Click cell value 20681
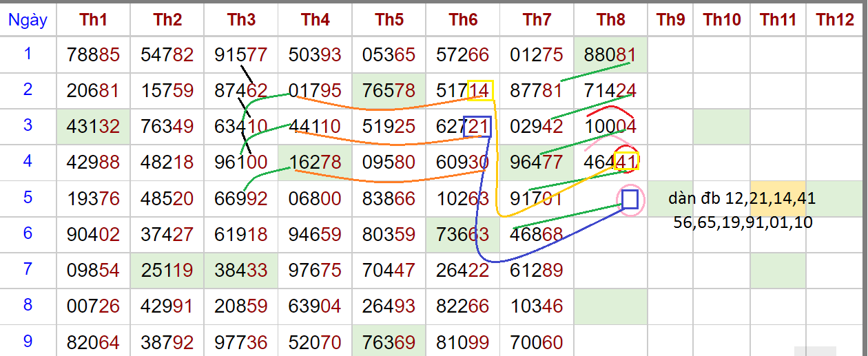This screenshot has width=868, height=356. coord(93,90)
